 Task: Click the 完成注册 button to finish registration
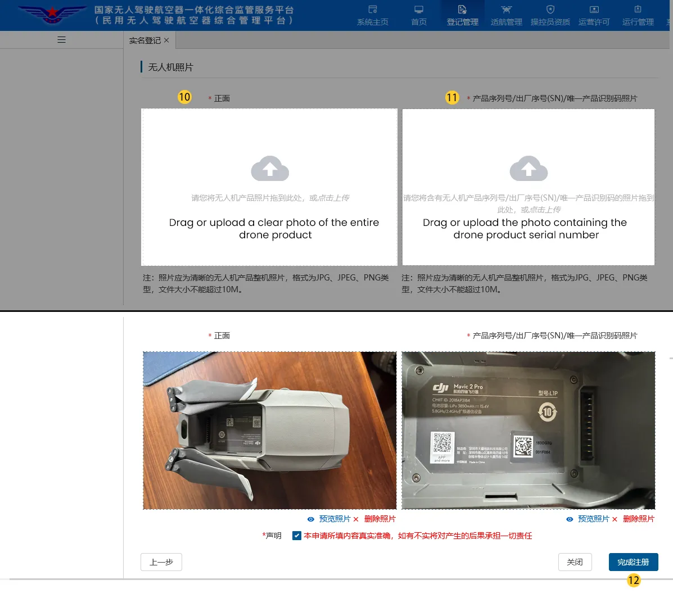coord(634,561)
